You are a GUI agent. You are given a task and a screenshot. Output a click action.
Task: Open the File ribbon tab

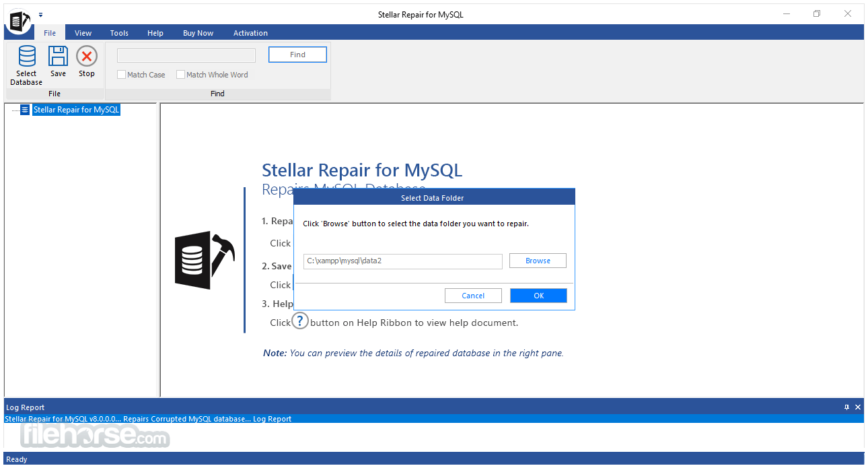pyautogui.click(x=50, y=33)
